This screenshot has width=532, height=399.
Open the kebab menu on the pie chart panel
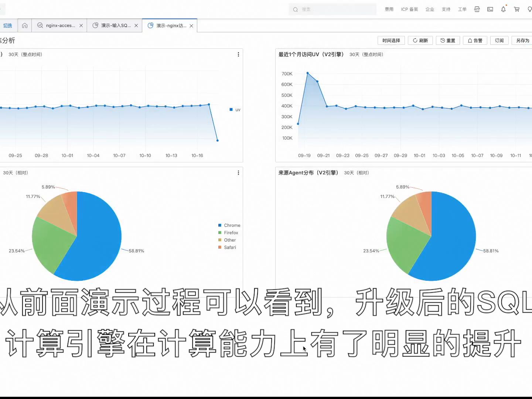(x=238, y=173)
